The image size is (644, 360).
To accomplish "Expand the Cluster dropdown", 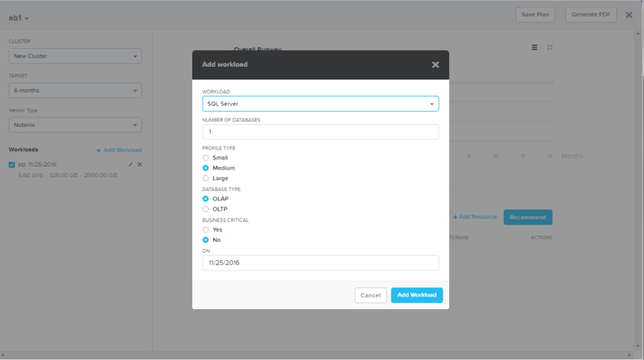I will (x=75, y=56).
